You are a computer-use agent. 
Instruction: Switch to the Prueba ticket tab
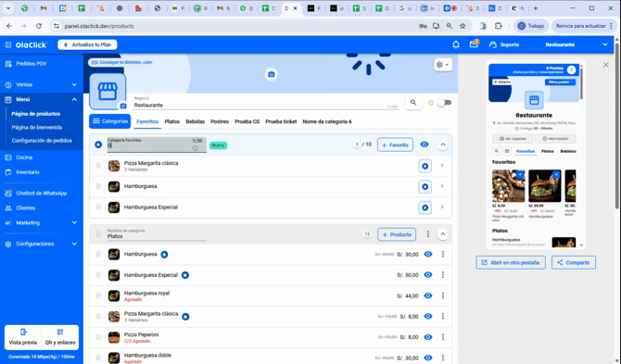[x=281, y=122]
